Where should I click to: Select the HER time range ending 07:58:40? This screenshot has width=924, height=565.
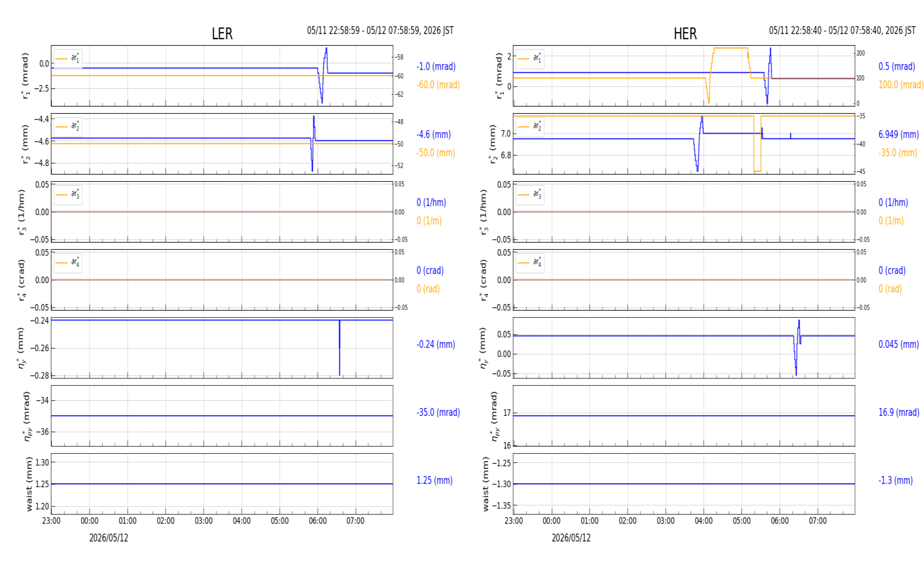842,31
